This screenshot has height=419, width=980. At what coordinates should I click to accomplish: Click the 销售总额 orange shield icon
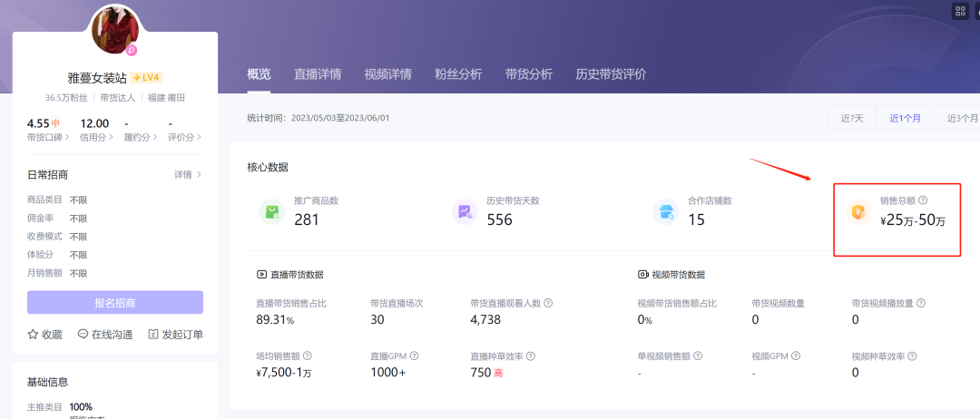(858, 211)
